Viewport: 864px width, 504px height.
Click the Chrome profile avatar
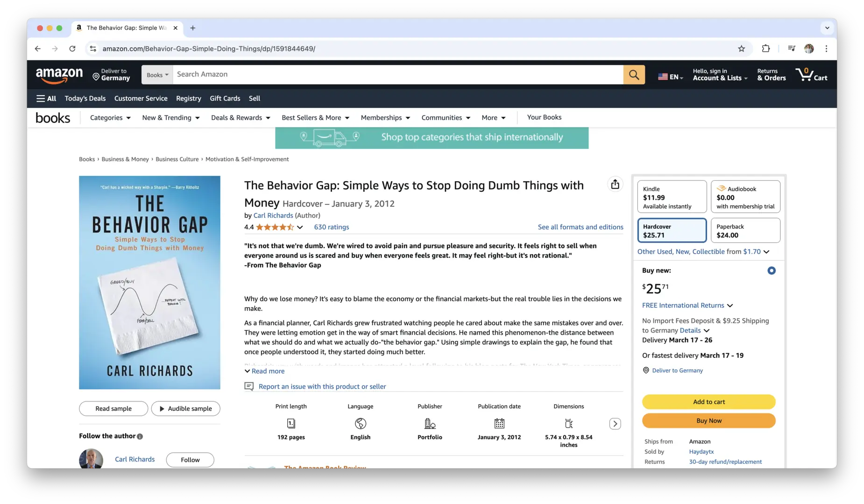(x=809, y=49)
